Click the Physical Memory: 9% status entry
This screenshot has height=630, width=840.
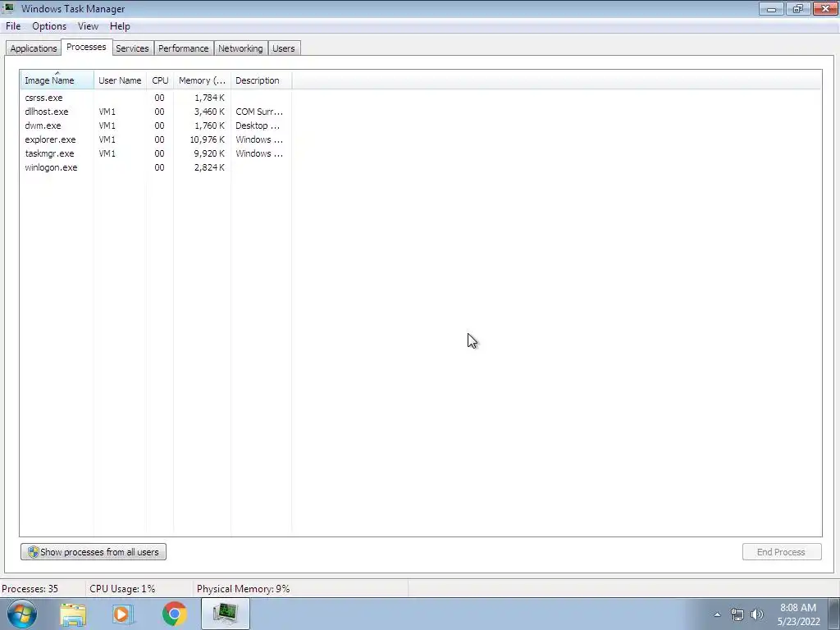pyautogui.click(x=243, y=589)
